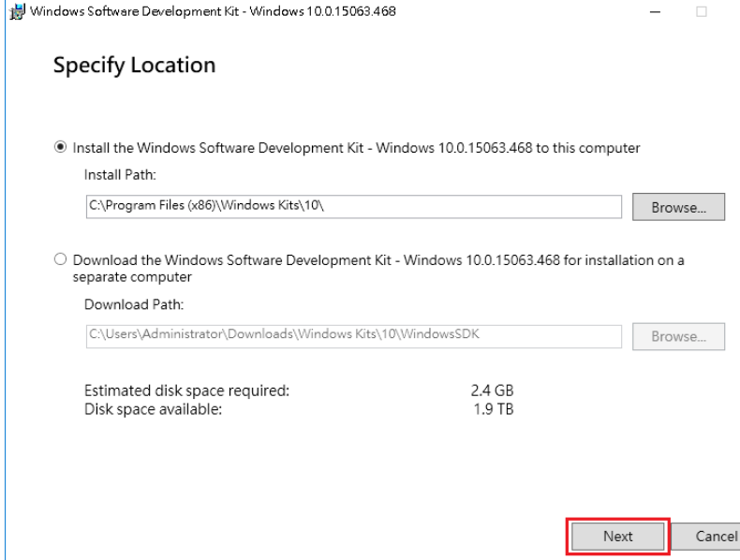Click the SDK installer icon in title bar
Viewport: 740px width, 560px height.
pyautogui.click(x=17, y=12)
